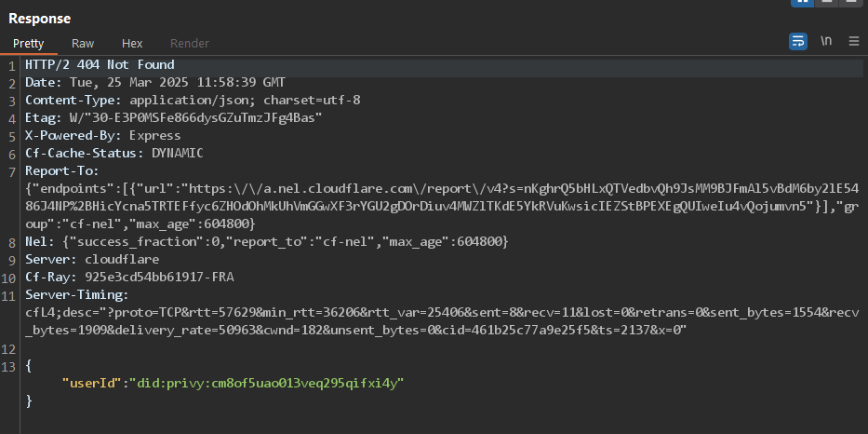The height and width of the screenshot is (434, 868).
Task: Toggle the \n non-printable characters button
Action: 826,42
